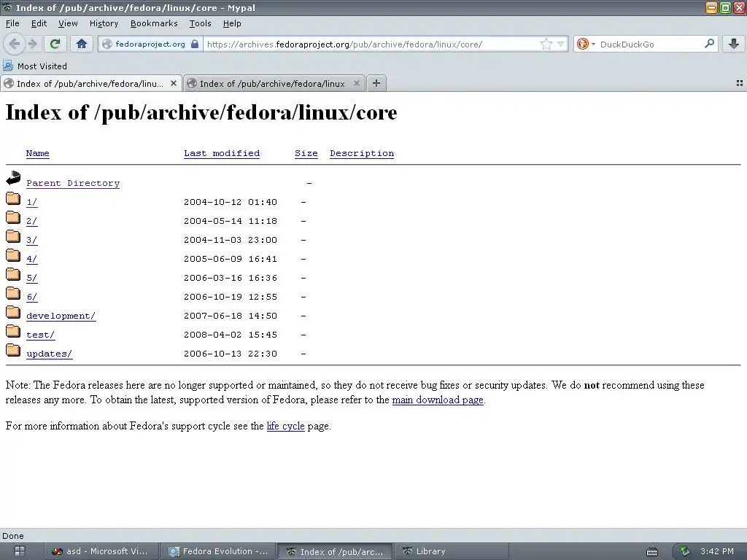The width and height of the screenshot is (747, 560).
Task: Click the date 2004-10-12 01:40
Action: click(x=230, y=202)
